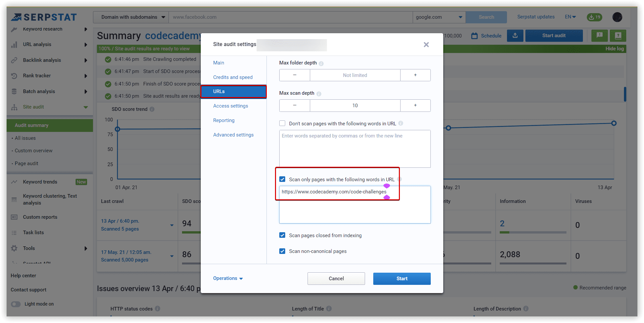Collapse the Site audit menu arrow
Screen dimensions: 644x323
pos(86,107)
